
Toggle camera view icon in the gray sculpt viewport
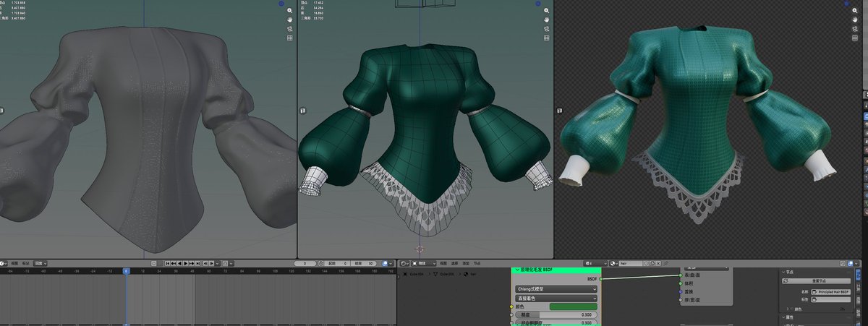click(289, 29)
